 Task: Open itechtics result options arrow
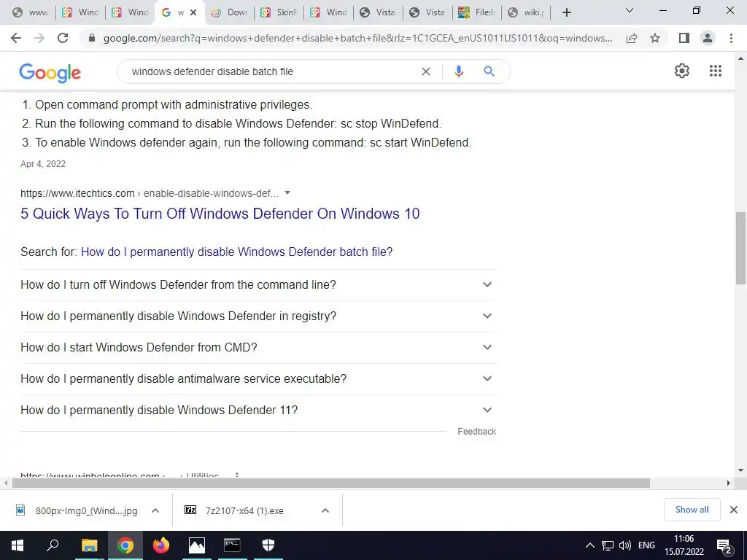(287, 192)
